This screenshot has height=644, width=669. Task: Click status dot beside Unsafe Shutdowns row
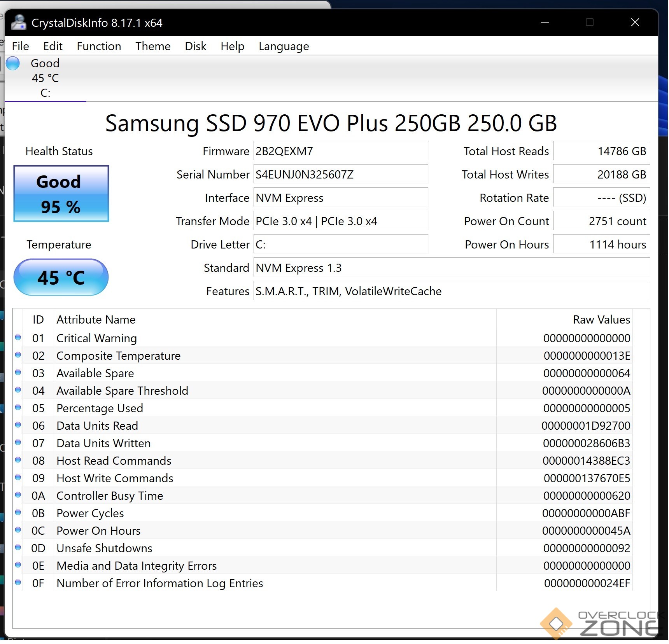18,548
